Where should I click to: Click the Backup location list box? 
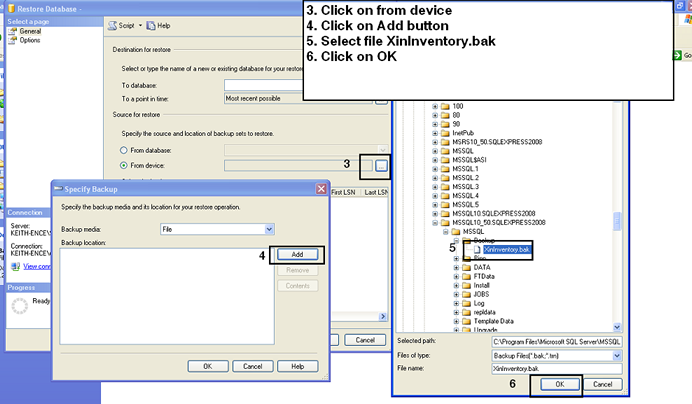point(167,296)
